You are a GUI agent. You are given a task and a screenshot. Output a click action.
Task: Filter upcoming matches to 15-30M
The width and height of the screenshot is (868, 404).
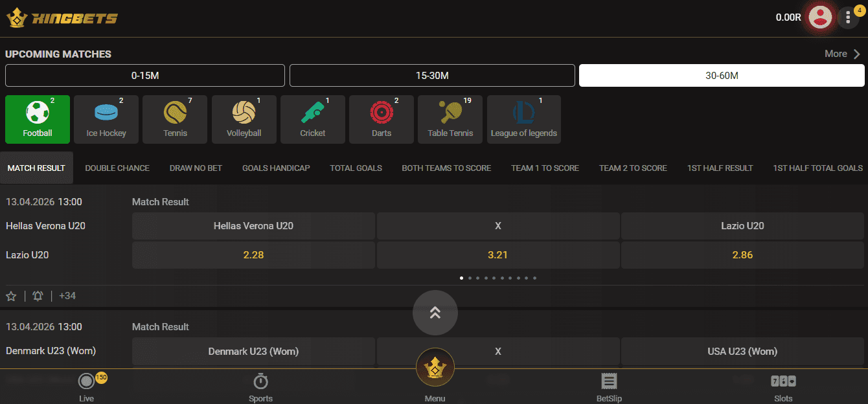[432, 75]
